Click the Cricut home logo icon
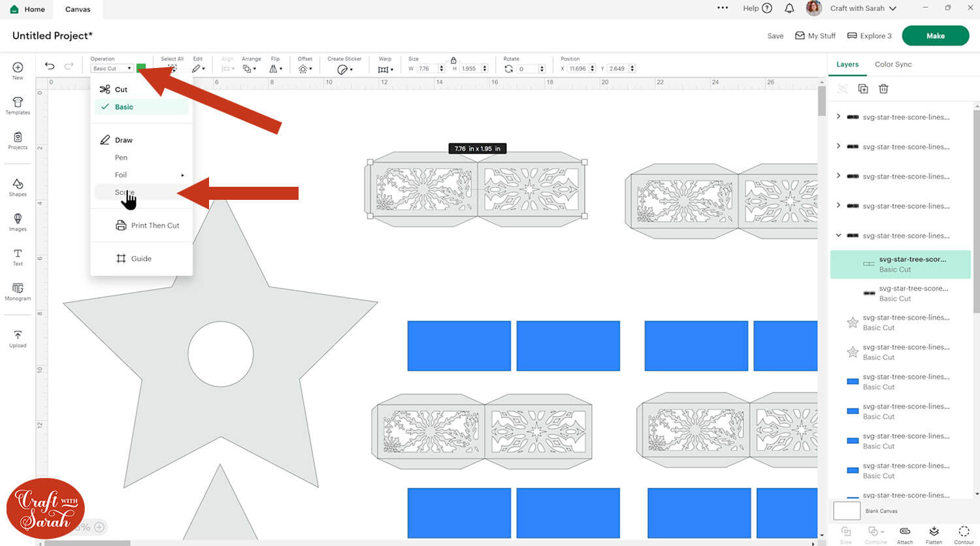 click(x=14, y=9)
